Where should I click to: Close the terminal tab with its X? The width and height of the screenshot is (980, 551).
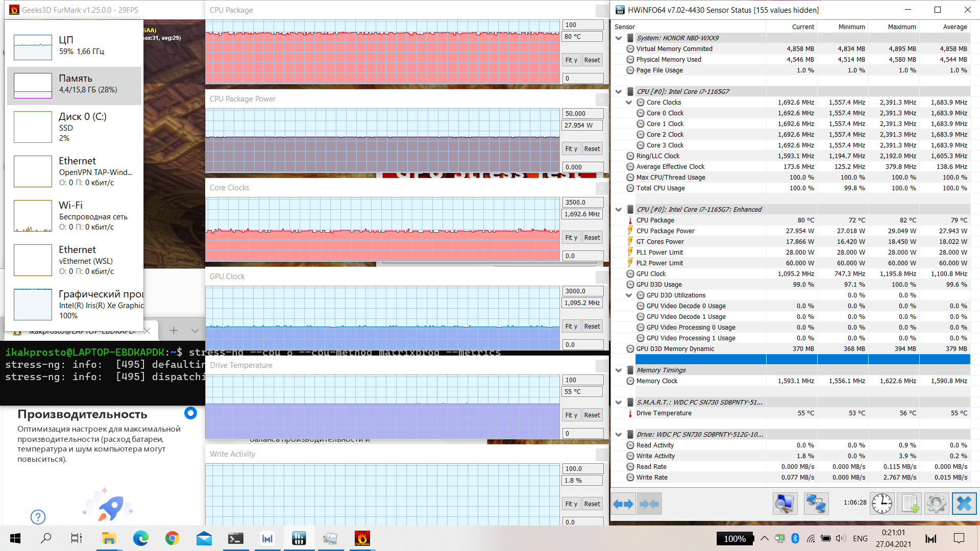tap(147, 331)
